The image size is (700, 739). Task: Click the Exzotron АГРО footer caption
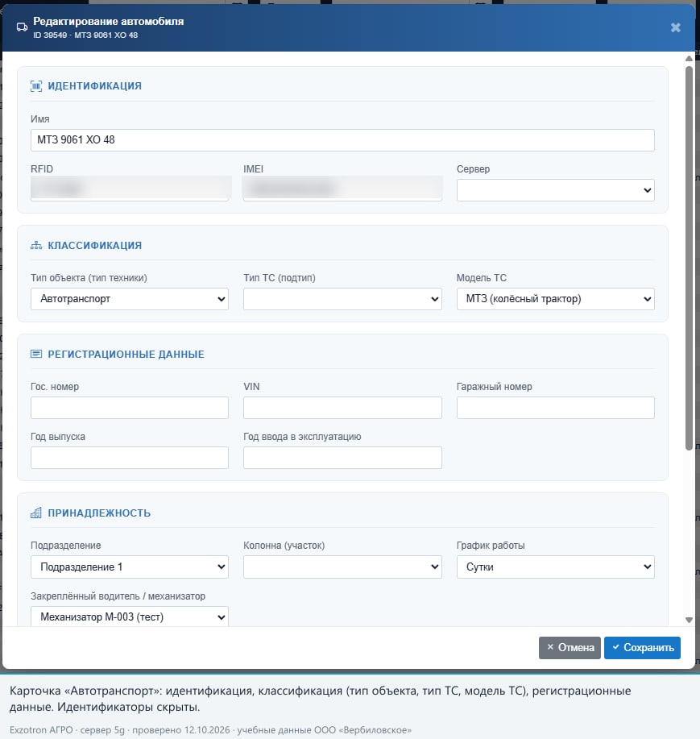(x=210, y=729)
